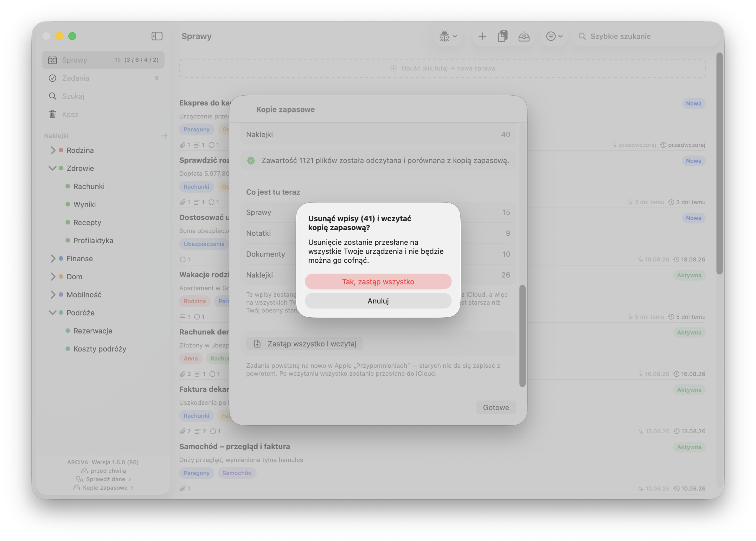Add a new label via Naklejki plus
The height and width of the screenshot is (541, 756).
pos(165,135)
